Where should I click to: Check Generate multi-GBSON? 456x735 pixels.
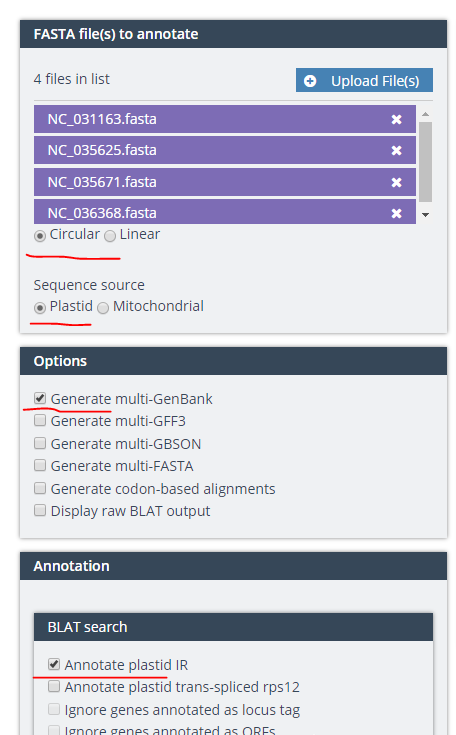pos(40,443)
